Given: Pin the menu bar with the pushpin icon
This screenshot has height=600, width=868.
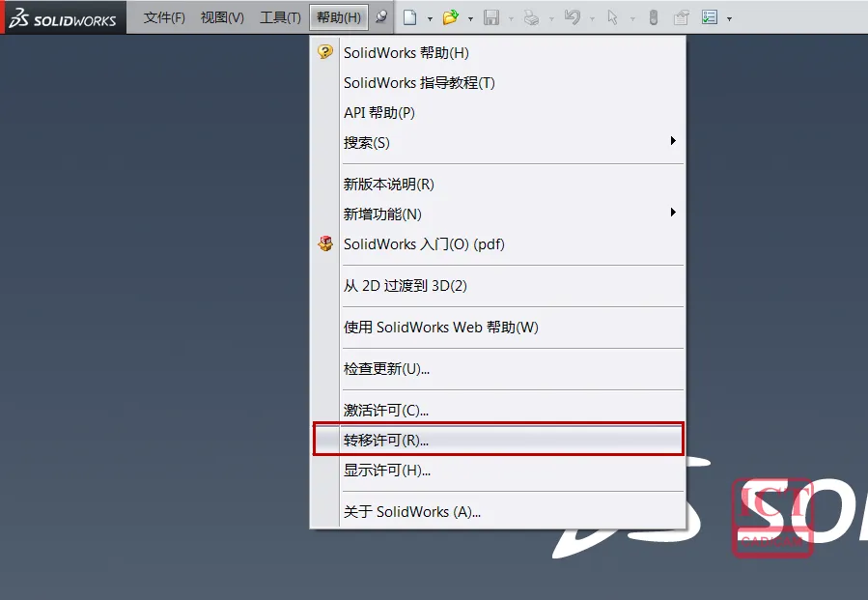Looking at the screenshot, I should coord(381,17).
